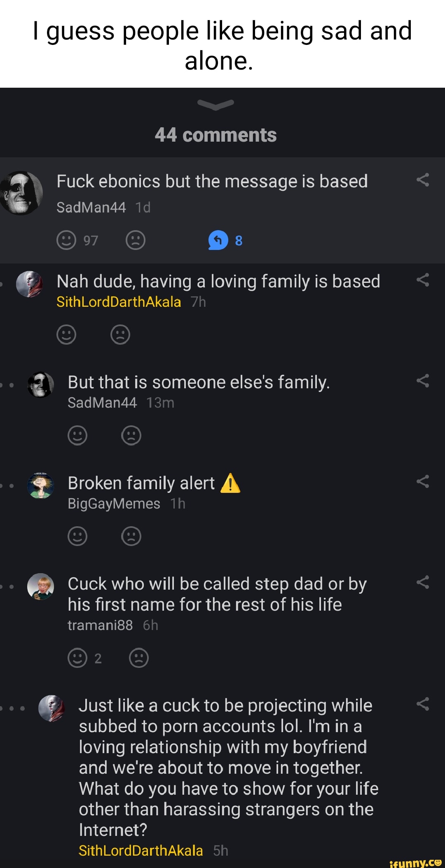Frown-react to SadMan44's top comment

(136, 240)
